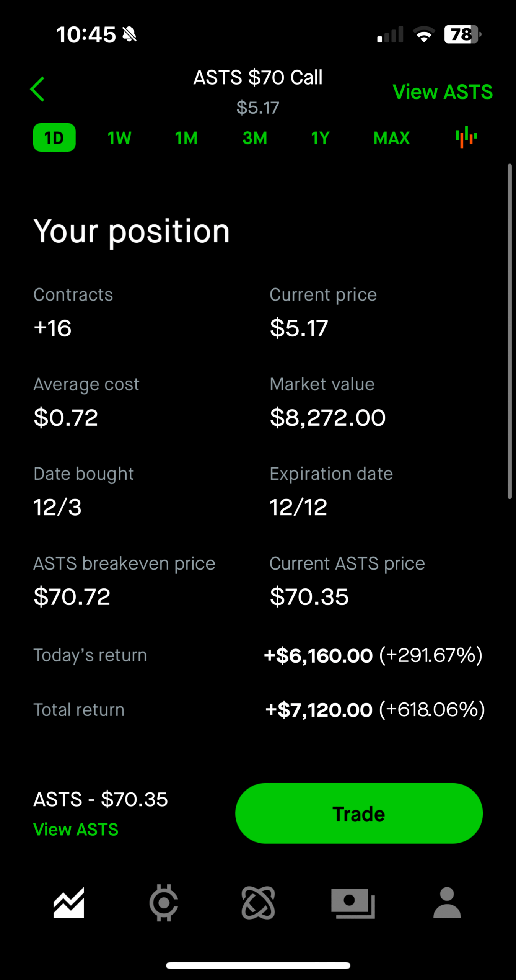This screenshot has height=980, width=516.
Task: Tap View ASTS link beside Trade button
Action: (x=76, y=830)
